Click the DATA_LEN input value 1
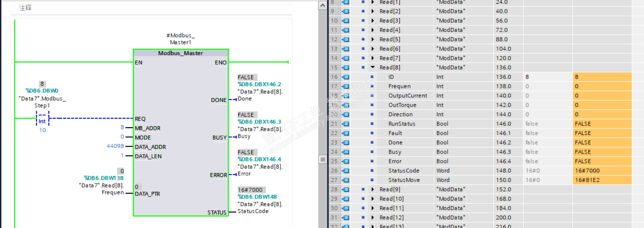The image size is (644, 228). coord(122,155)
